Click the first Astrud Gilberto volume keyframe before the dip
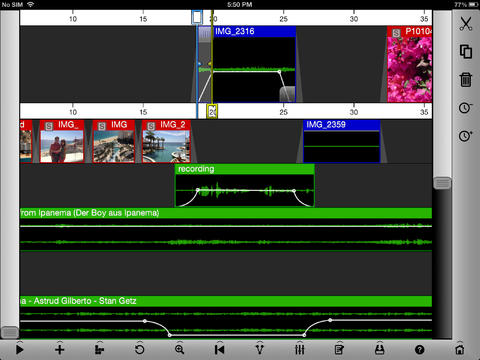This screenshot has height=360, width=480. (x=145, y=321)
